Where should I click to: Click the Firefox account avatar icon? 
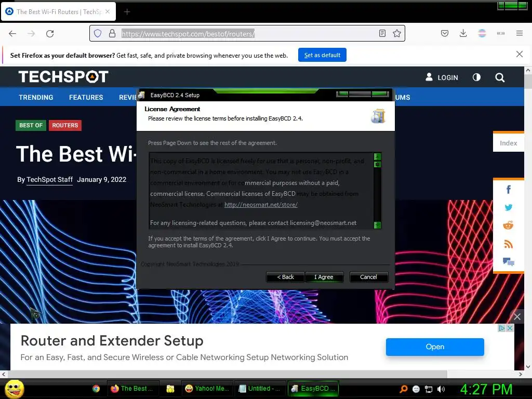(482, 33)
